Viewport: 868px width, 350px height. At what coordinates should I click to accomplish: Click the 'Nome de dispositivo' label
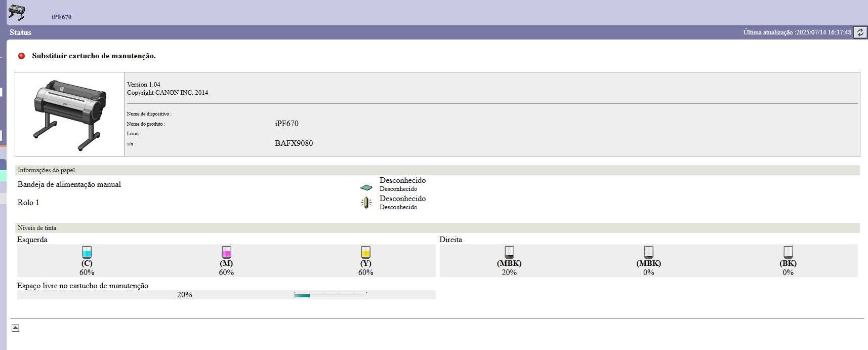click(x=149, y=114)
